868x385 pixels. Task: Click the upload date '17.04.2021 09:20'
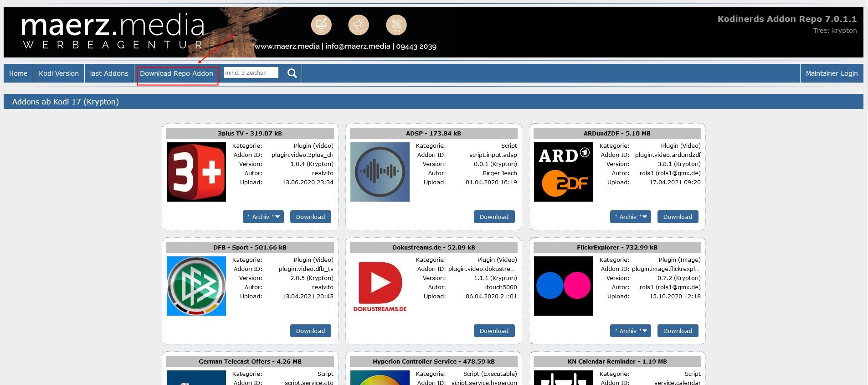tap(675, 182)
